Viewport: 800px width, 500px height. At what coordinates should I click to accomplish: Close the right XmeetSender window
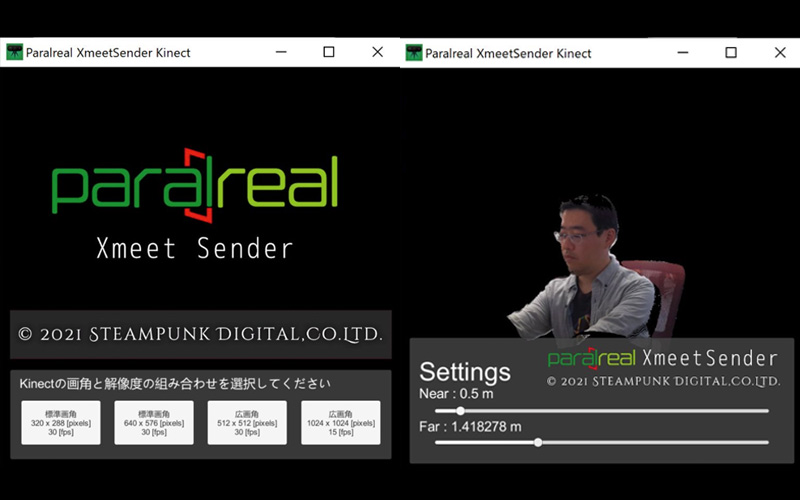(780, 53)
